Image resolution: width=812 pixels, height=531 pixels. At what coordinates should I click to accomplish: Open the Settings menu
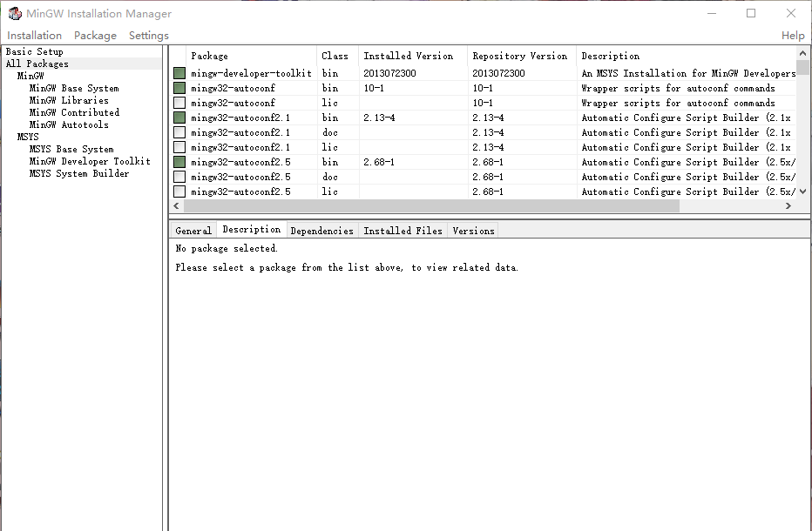149,35
